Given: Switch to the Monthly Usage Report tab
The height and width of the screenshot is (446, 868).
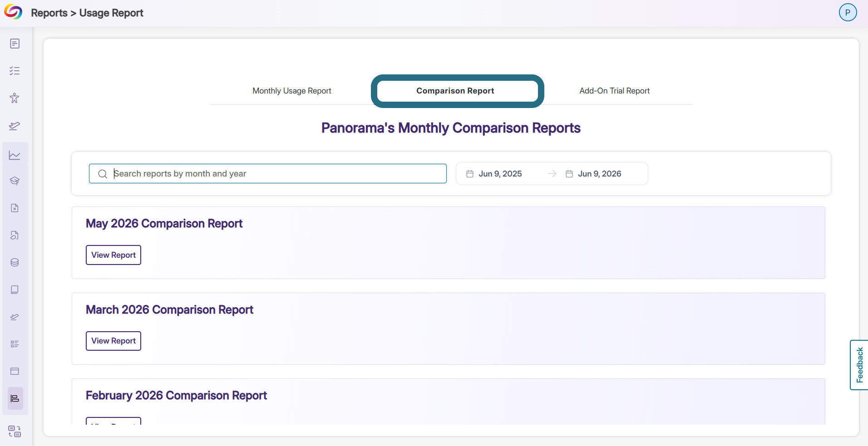Looking at the screenshot, I should click(292, 91).
